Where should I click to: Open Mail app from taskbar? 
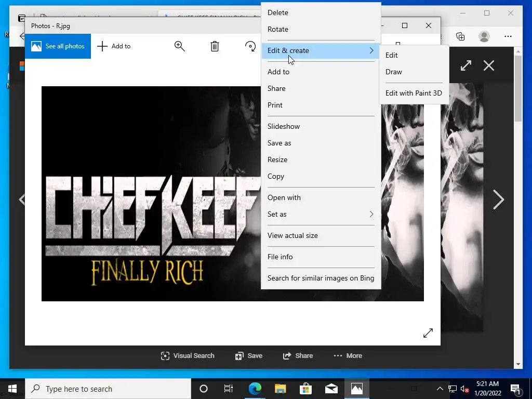(331, 389)
